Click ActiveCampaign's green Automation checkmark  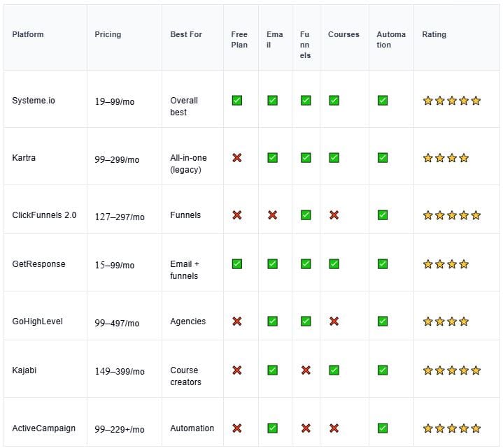click(382, 428)
